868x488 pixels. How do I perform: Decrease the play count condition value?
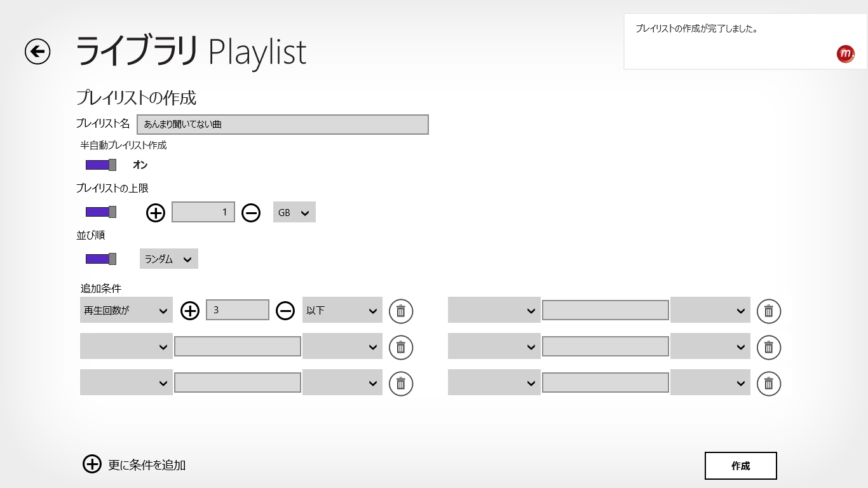285,311
